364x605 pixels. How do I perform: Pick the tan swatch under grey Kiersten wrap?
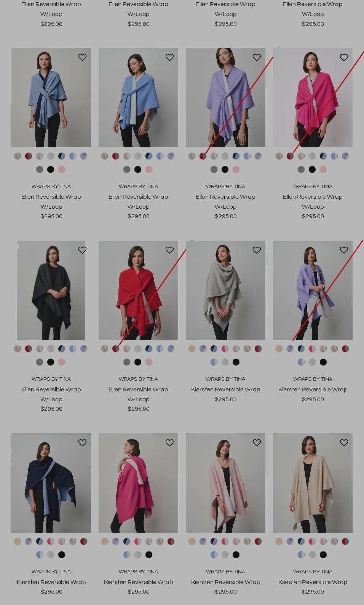[192, 349]
